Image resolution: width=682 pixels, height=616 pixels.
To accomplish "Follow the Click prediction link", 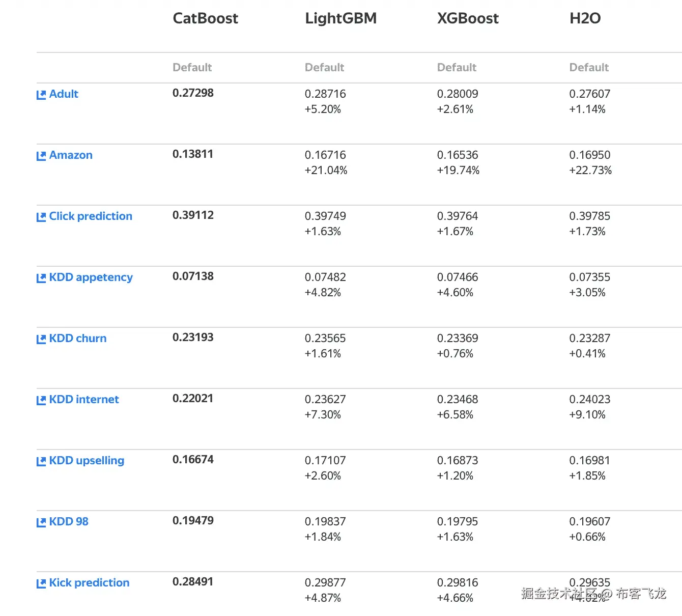I will click(91, 216).
